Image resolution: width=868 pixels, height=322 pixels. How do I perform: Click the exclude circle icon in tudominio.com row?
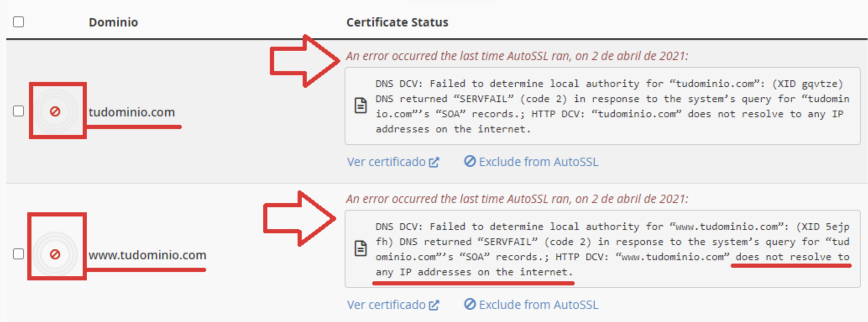pos(470,161)
